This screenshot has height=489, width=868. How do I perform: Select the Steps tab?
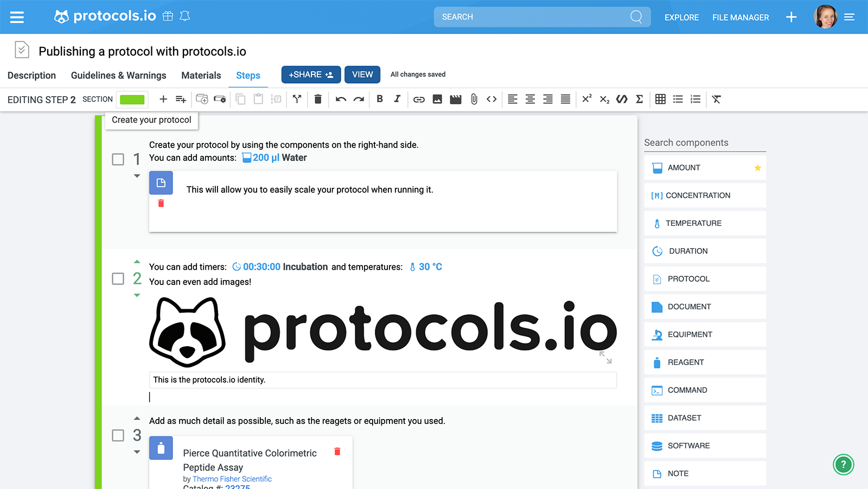tap(248, 75)
